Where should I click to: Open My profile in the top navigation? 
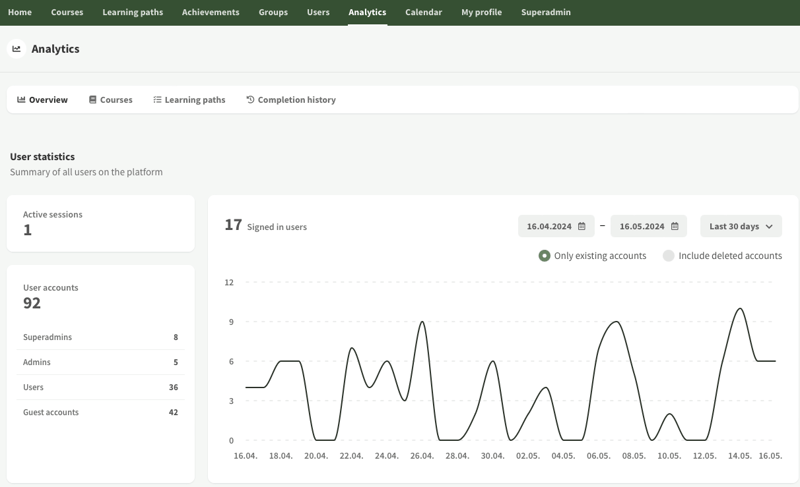tap(482, 12)
